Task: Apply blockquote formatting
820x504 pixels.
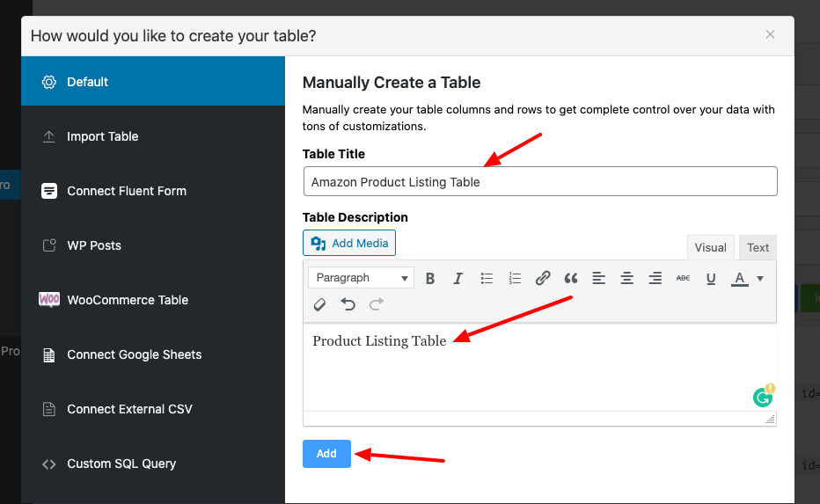Action: 571,278
